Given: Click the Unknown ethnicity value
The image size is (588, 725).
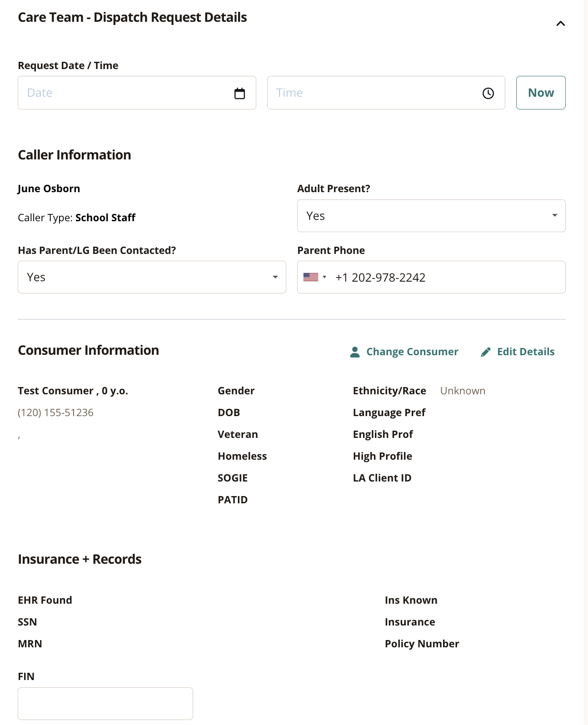Looking at the screenshot, I should pos(463,391).
